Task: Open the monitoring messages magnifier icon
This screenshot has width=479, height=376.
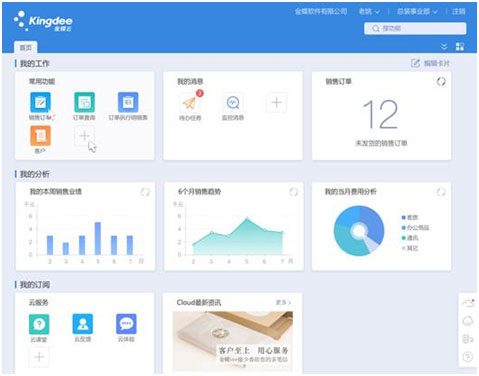Action: (233, 102)
